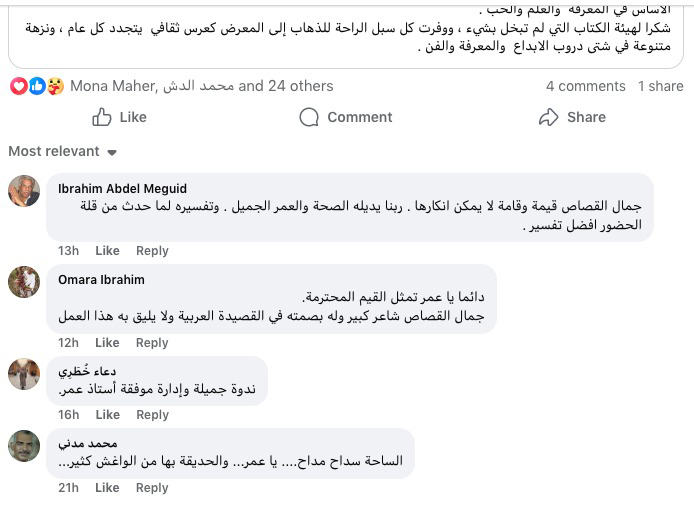Open Omara Ibrahim's profile name link
The image size is (694, 515).
[x=102, y=280]
